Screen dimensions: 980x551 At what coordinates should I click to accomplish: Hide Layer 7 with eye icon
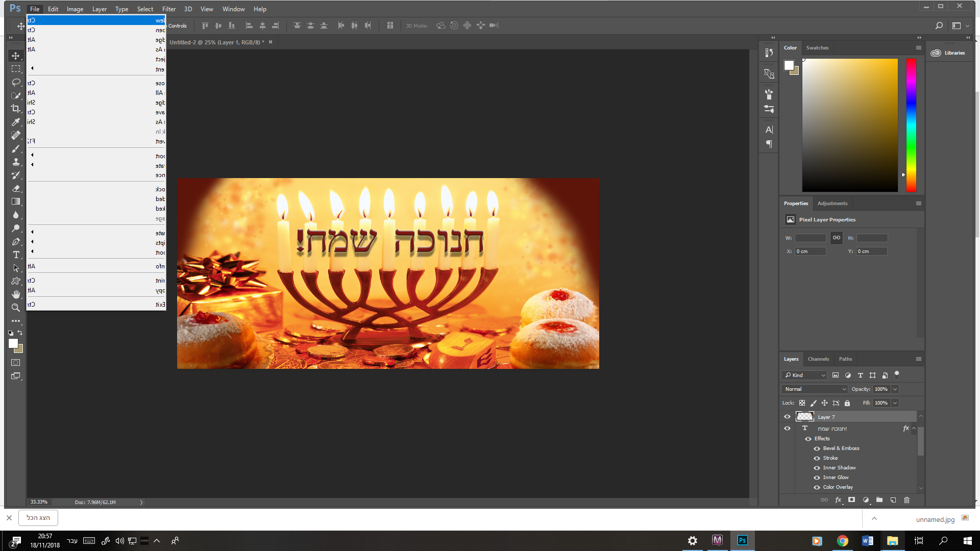coord(787,417)
